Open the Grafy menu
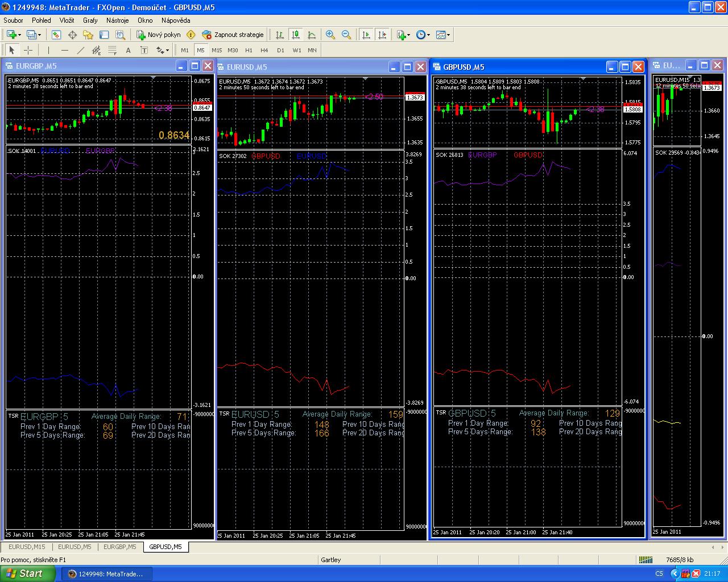 pos(90,20)
